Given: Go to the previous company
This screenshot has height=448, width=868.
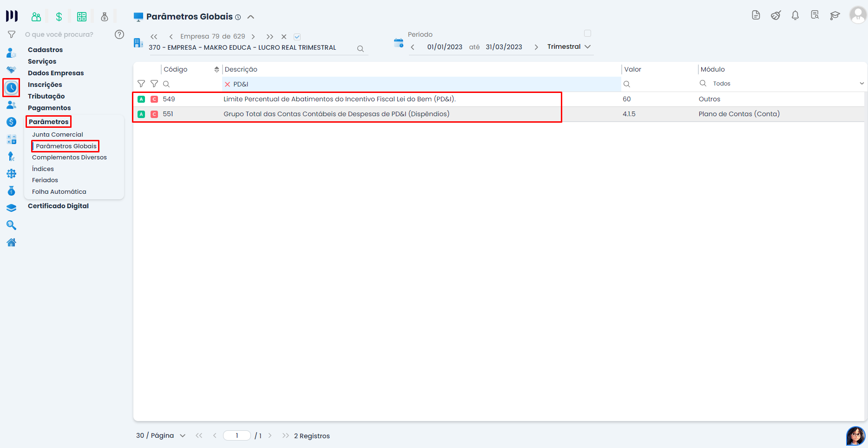Looking at the screenshot, I should (x=171, y=37).
